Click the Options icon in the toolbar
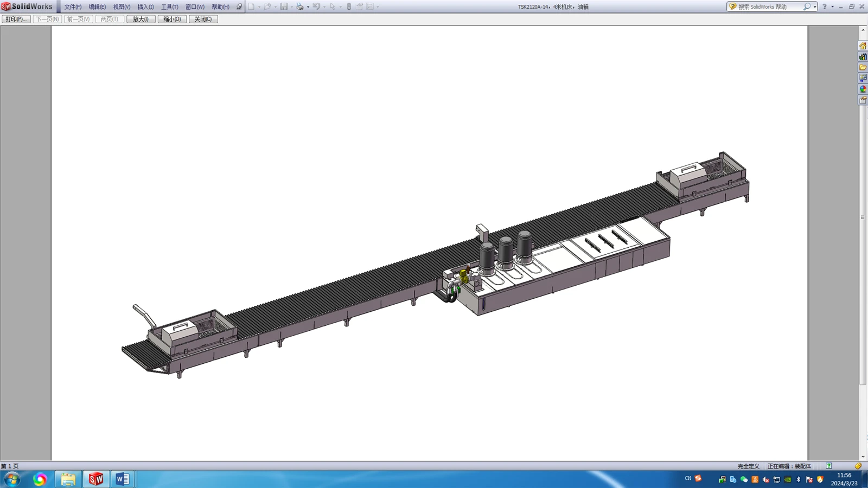This screenshot has width=868, height=488. point(370,7)
